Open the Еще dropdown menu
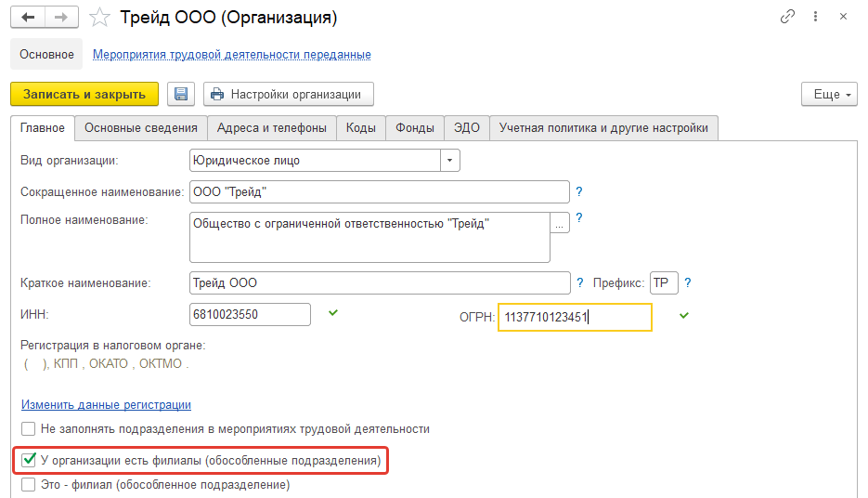This screenshot has width=868, height=498. point(827,94)
